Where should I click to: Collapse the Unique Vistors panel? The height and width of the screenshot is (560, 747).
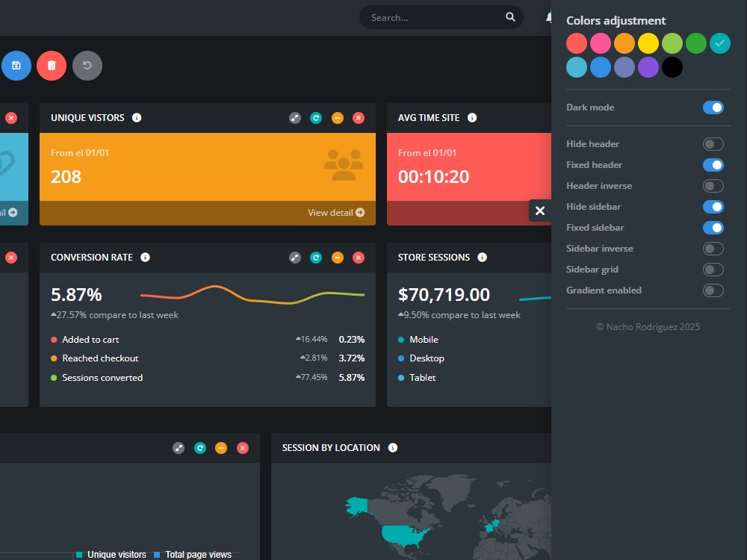click(338, 118)
